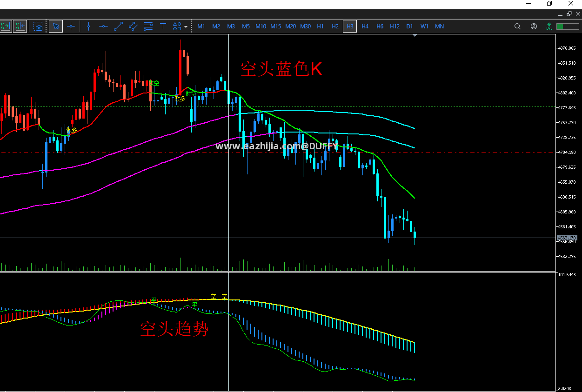Viewport: 582px width, 392px height.
Task: Switch chart to W1 timeframe
Action: tap(424, 27)
